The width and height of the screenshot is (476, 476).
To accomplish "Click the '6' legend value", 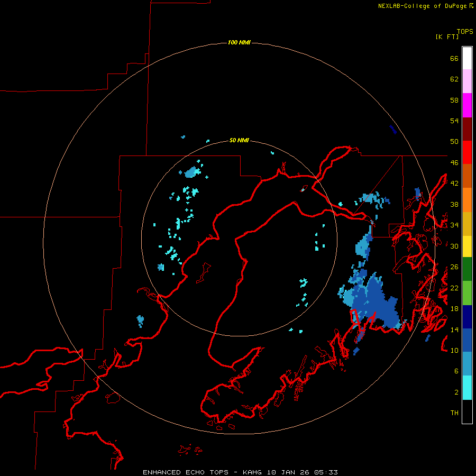I will pyautogui.click(x=456, y=371).
